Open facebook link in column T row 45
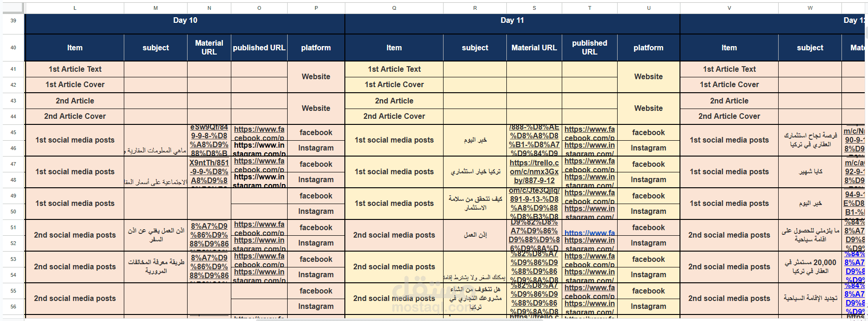 [590, 133]
